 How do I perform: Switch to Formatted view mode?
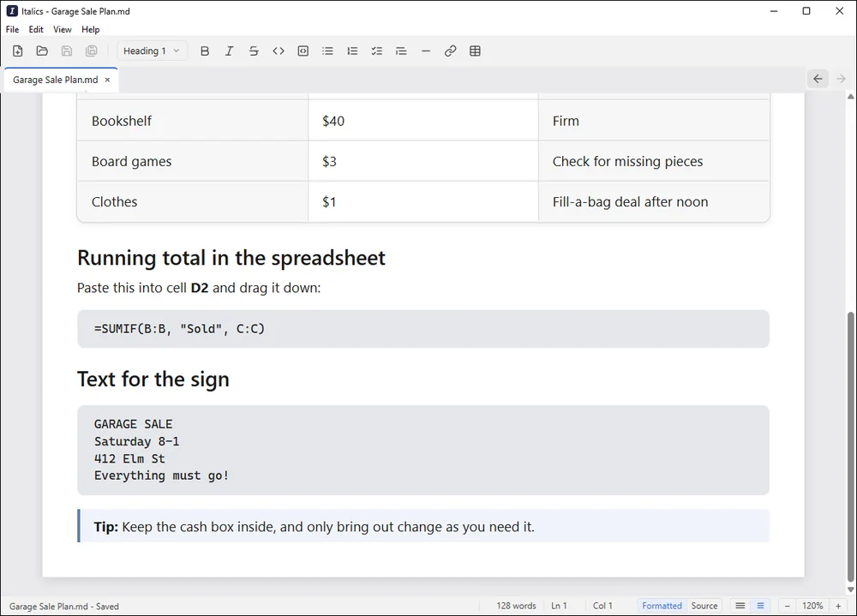(662, 606)
